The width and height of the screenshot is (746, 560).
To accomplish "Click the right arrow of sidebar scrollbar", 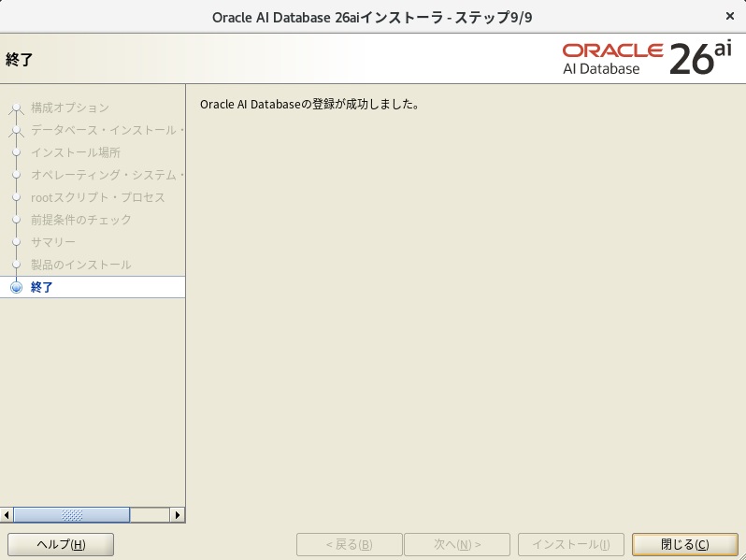I will pos(178,515).
